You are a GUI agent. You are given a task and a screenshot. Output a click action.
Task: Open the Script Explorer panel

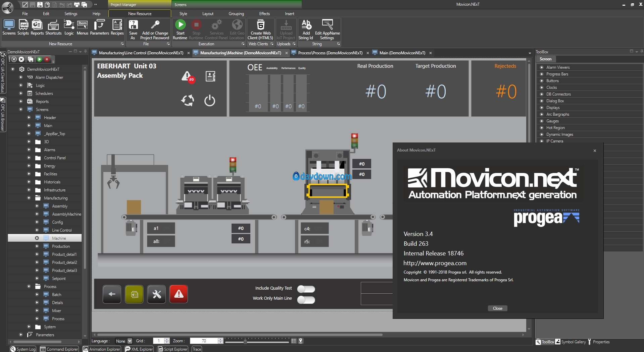173,349
